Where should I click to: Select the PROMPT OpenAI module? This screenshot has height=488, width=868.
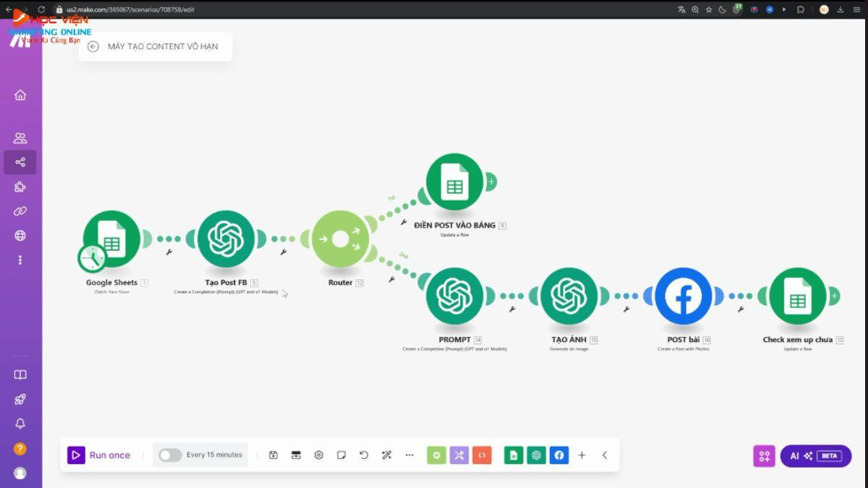pos(454,296)
